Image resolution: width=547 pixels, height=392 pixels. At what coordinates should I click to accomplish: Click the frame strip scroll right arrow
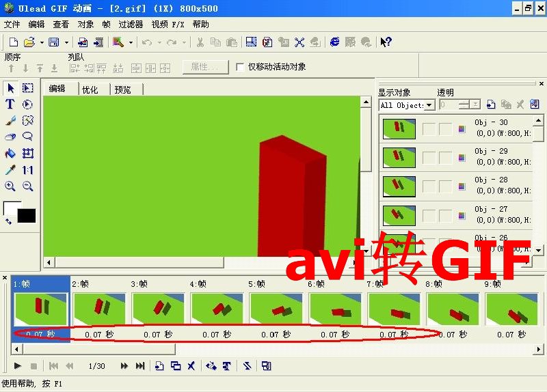(539, 349)
